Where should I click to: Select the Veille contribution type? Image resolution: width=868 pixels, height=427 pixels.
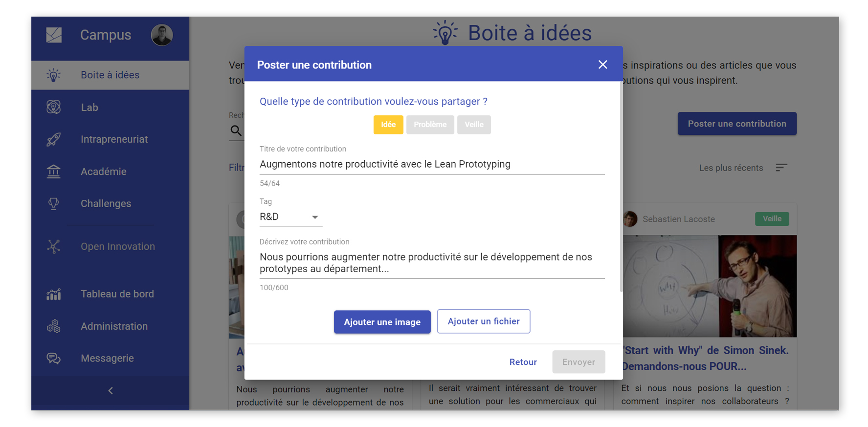click(x=473, y=125)
